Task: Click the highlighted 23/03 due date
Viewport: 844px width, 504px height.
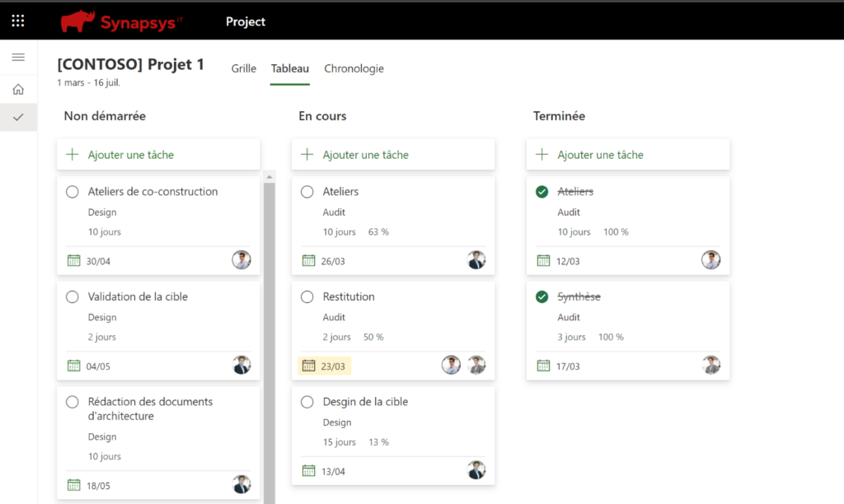Action: 325,366
